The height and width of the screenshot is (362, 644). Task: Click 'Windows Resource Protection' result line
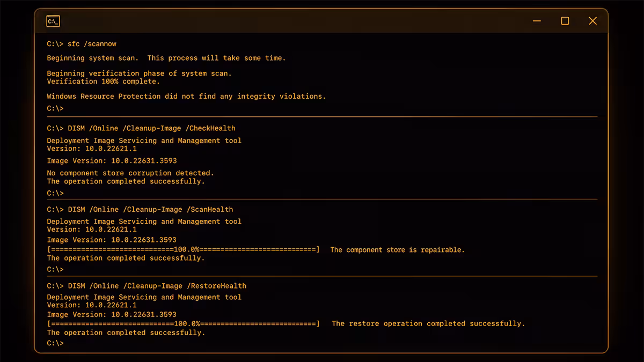pos(186,97)
